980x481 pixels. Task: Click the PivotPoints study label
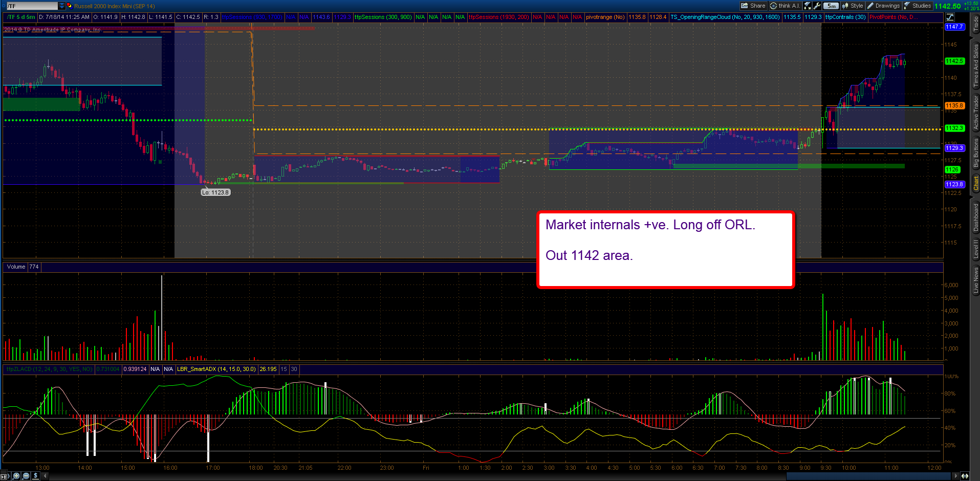pyautogui.click(x=894, y=17)
